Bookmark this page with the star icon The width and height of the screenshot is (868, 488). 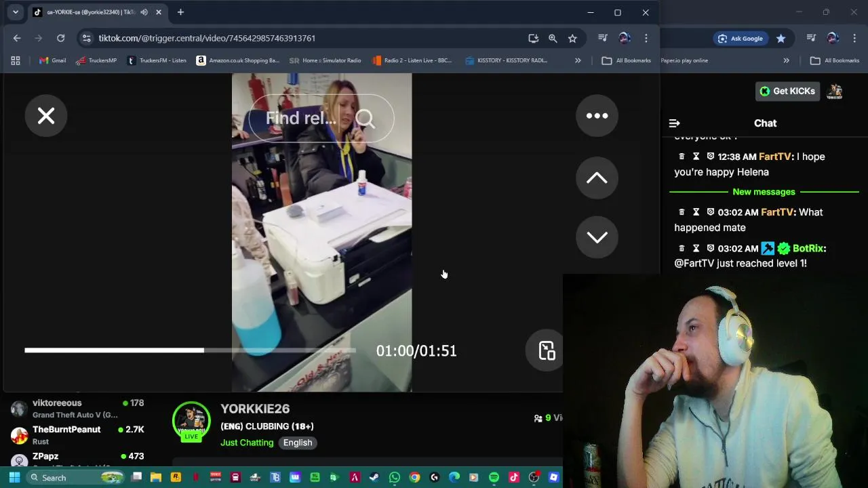point(572,38)
